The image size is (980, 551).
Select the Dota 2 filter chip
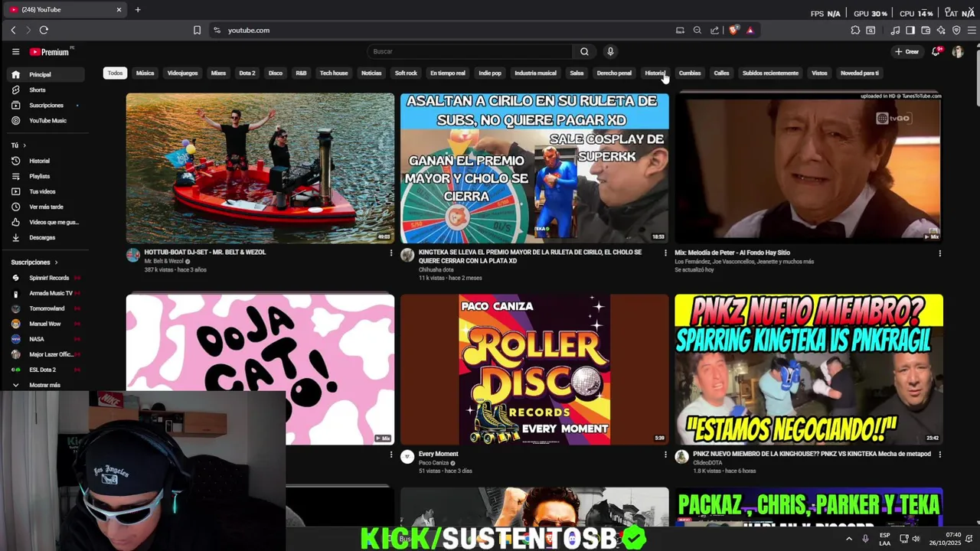tap(247, 73)
